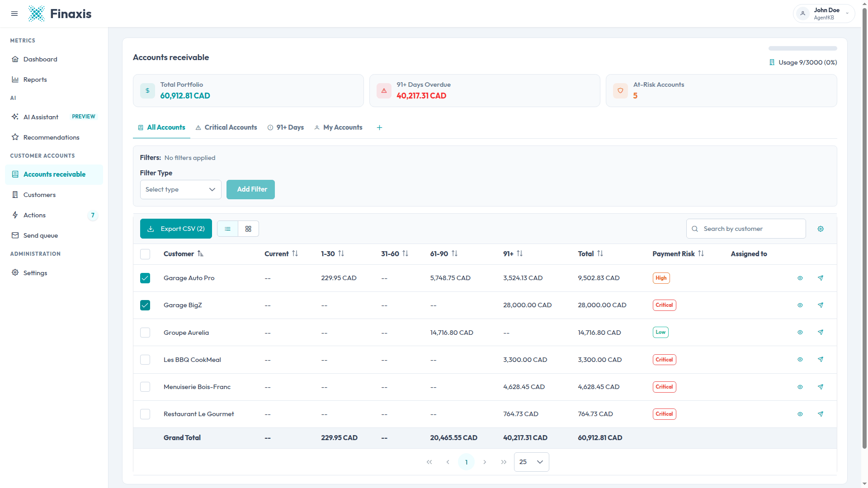868x488 pixels.
Task: Click the Add Filter button
Action: coord(250,190)
